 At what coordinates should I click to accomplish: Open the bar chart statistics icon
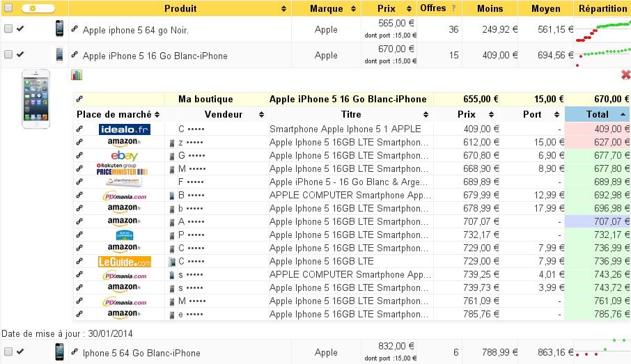click(77, 74)
